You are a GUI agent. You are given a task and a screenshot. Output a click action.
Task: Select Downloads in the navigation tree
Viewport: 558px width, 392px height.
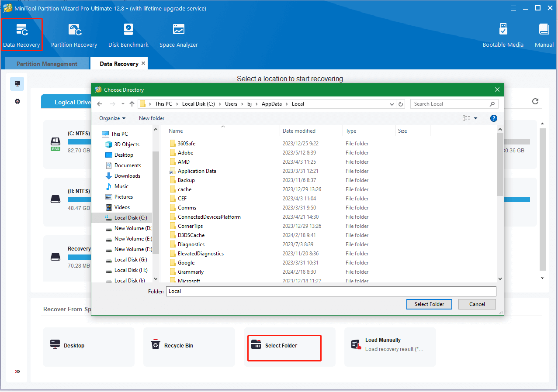[127, 176]
